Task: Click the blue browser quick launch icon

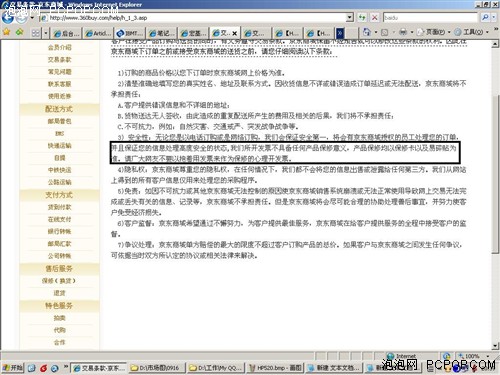Action: [x=55, y=368]
